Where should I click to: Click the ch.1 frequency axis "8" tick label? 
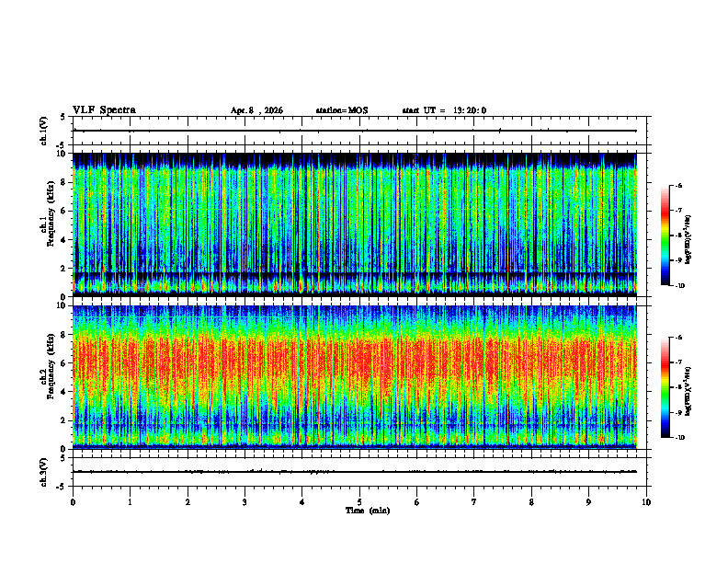64,182
